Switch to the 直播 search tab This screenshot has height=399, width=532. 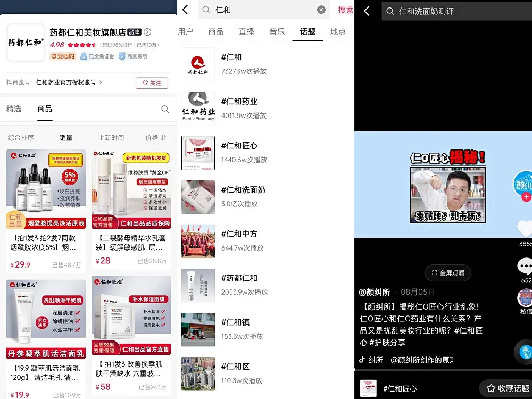click(246, 31)
